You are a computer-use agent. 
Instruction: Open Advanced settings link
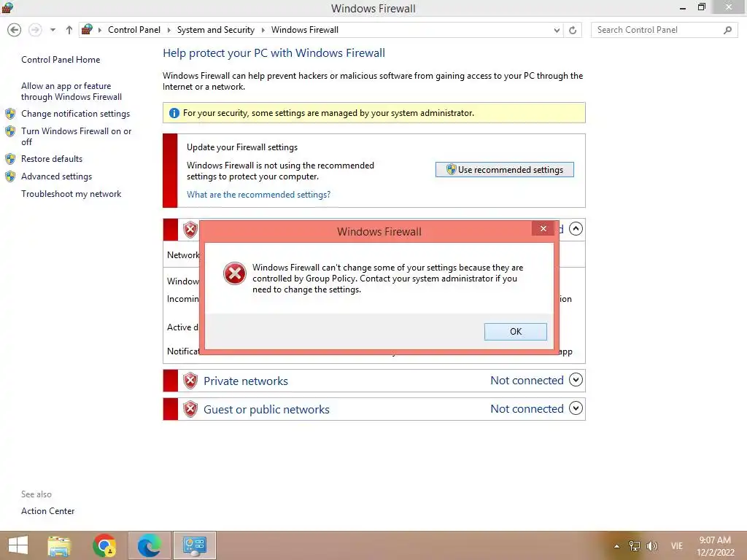click(56, 176)
